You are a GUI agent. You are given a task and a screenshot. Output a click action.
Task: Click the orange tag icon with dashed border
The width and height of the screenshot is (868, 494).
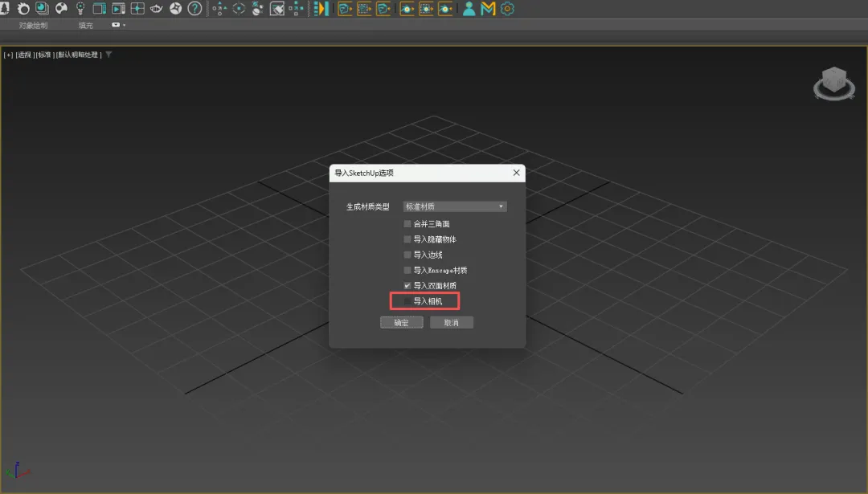tap(364, 8)
